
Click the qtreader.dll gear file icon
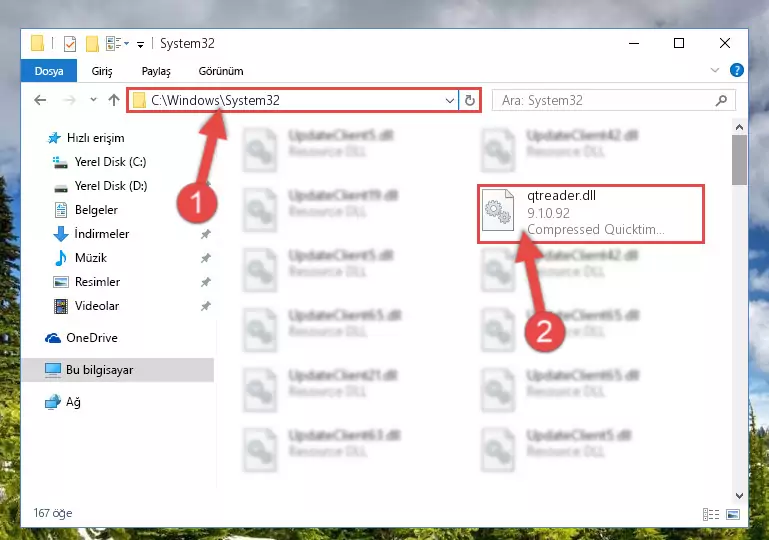click(498, 210)
